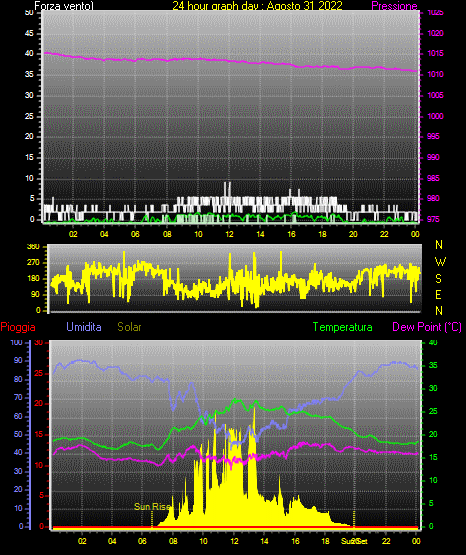Click pressure axis value 985

click(x=433, y=178)
